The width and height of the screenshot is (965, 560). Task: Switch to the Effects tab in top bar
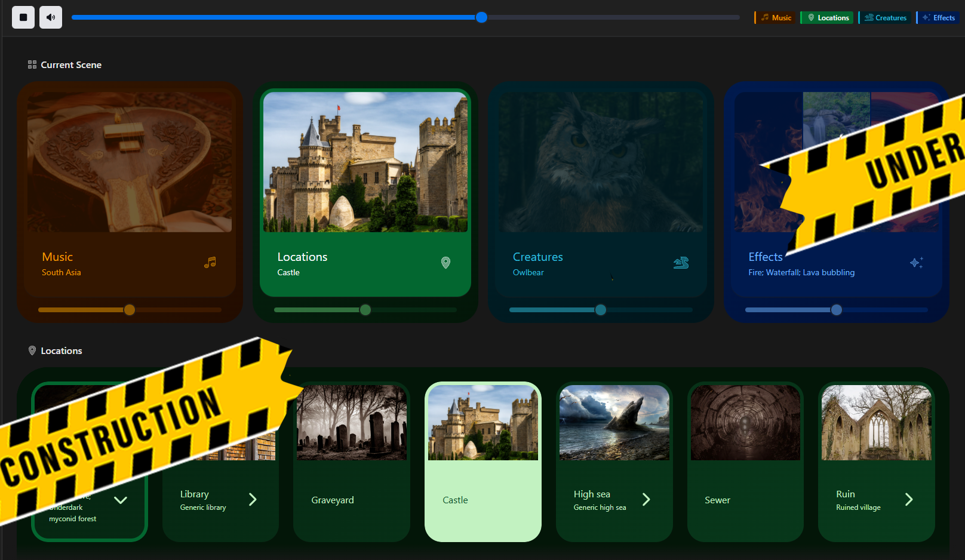(938, 18)
